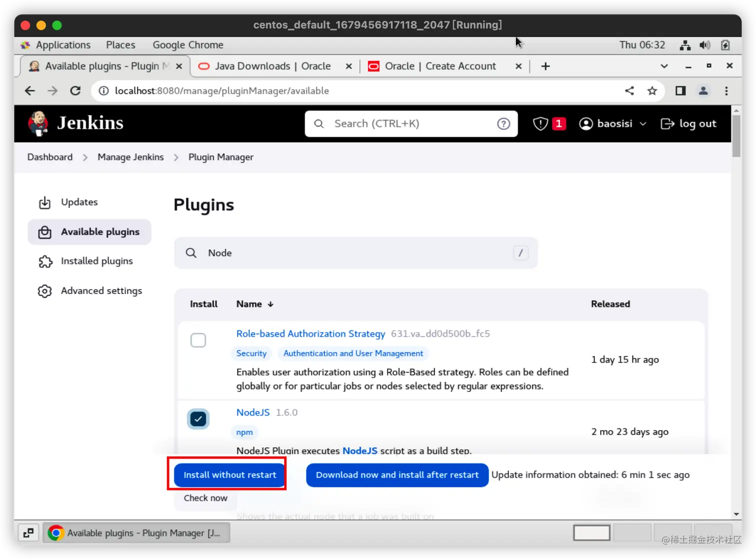Click the plugin filter magnifier icon
This screenshot has width=756, height=559.
[x=191, y=253]
